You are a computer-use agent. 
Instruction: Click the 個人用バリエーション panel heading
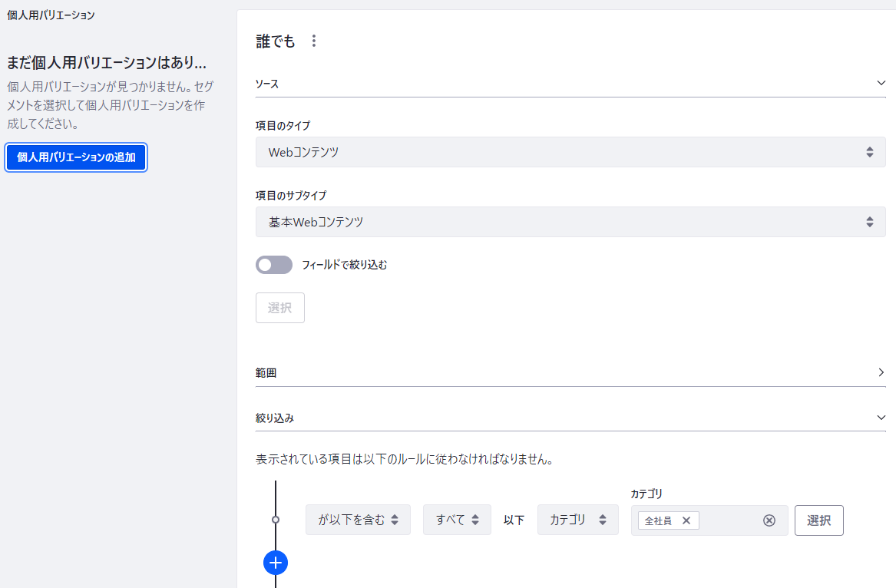click(51, 15)
